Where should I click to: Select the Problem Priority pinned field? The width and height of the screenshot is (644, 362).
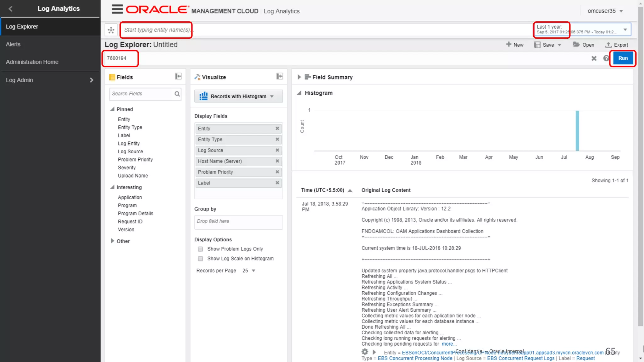tap(135, 160)
